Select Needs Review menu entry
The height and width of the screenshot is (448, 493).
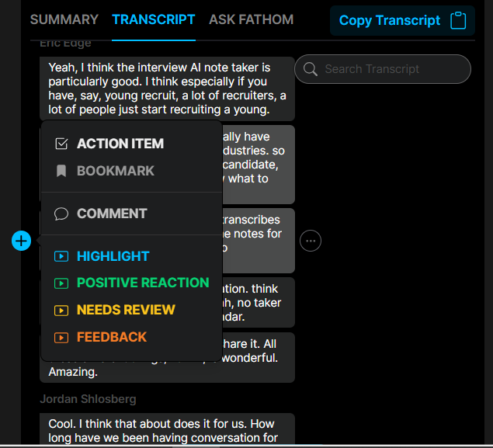(126, 310)
